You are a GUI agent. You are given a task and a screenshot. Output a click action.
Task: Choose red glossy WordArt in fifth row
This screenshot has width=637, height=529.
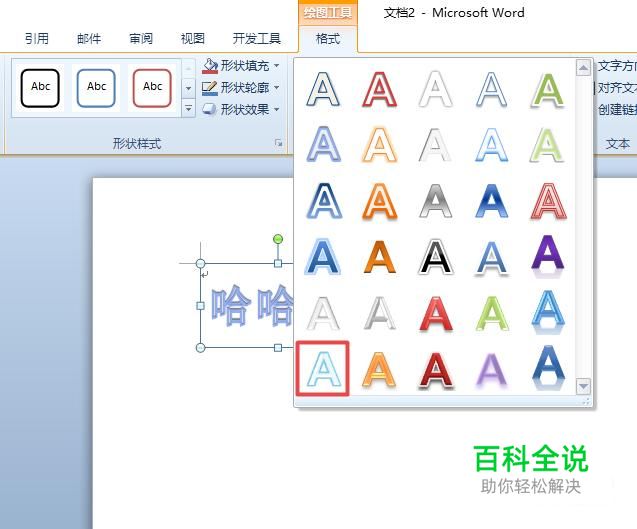click(x=435, y=313)
